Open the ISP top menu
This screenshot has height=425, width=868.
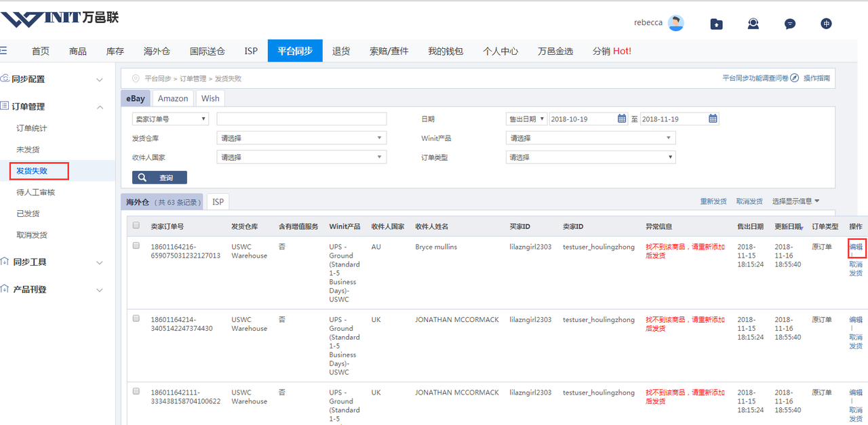tap(251, 51)
